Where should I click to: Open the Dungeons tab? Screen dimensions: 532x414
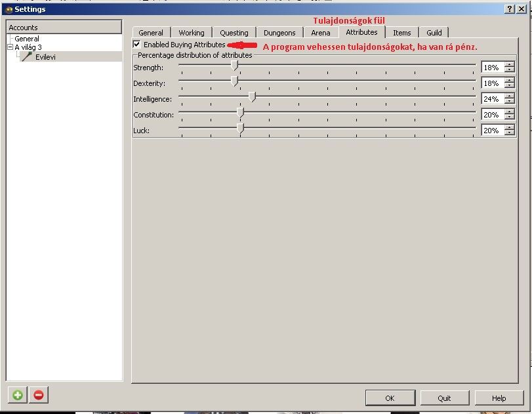(279, 33)
